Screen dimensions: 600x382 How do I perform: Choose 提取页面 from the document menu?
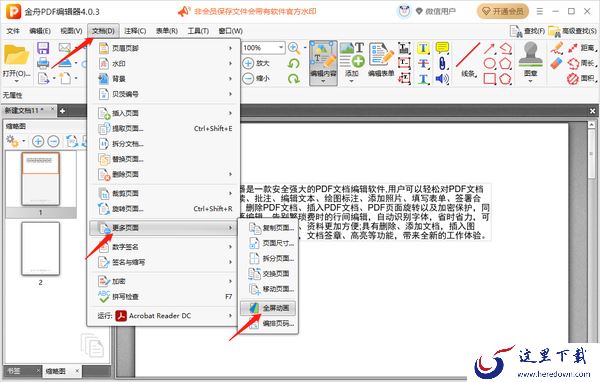pos(164,128)
